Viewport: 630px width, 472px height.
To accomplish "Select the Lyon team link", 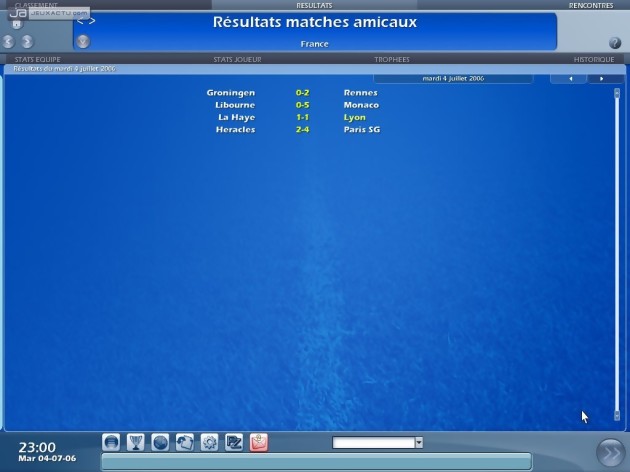I will pyautogui.click(x=355, y=117).
